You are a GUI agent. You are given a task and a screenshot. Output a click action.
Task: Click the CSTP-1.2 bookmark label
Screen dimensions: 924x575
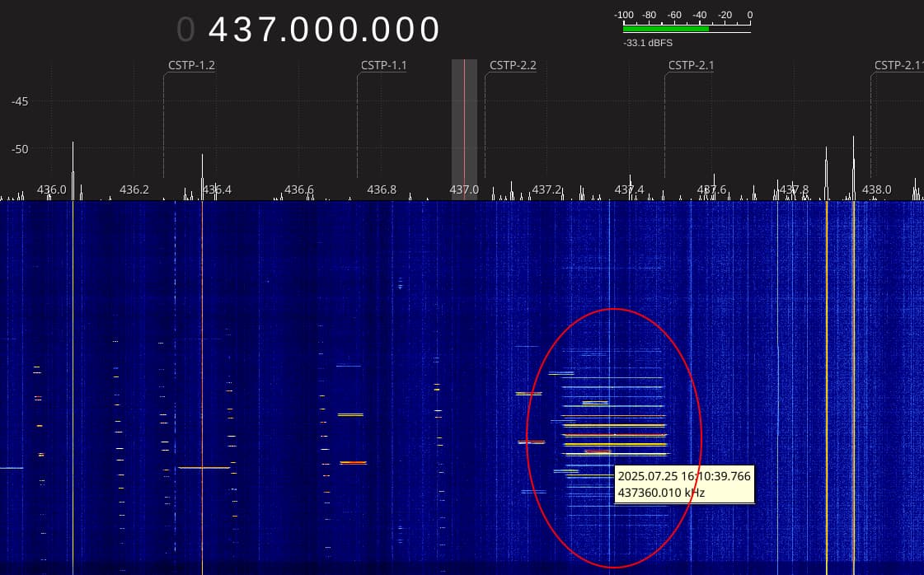point(192,65)
